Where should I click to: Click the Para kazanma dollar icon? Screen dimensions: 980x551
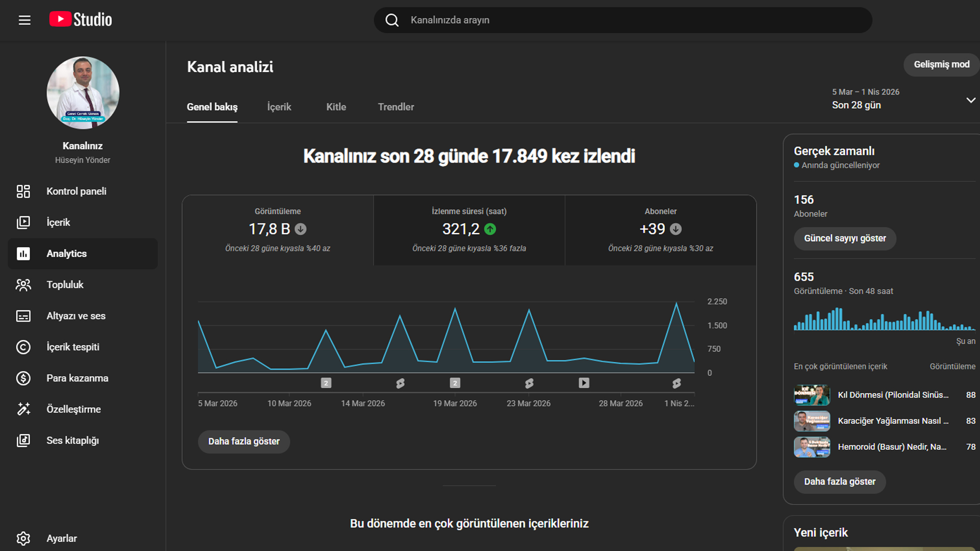[23, 378]
